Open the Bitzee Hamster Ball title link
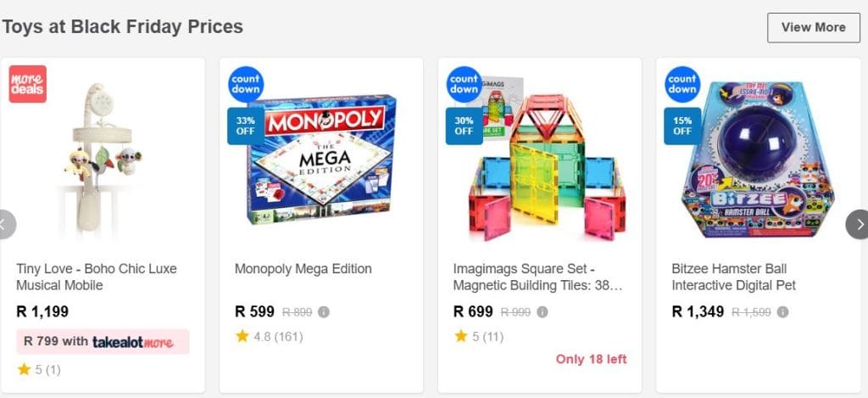Screen dimensions: 868x398 734,277
